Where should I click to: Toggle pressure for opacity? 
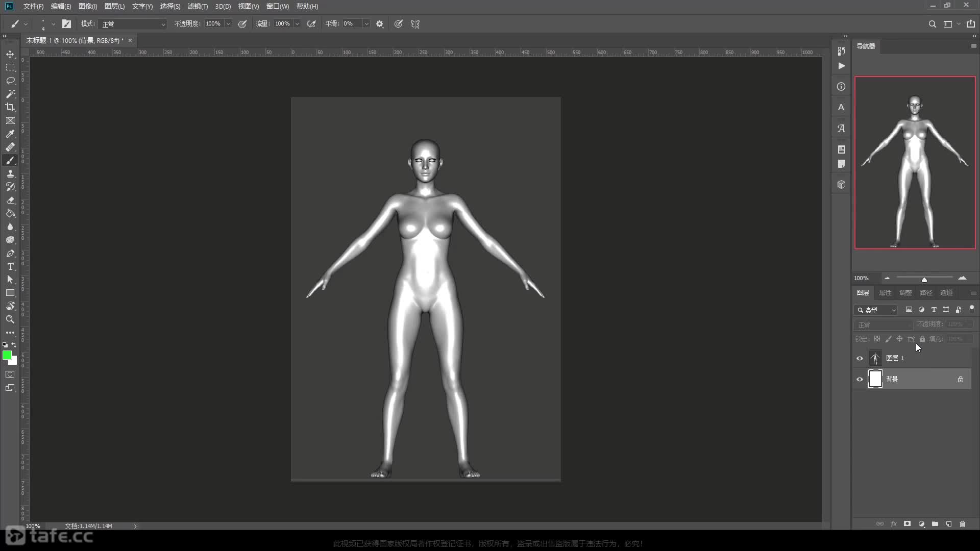pyautogui.click(x=242, y=23)
